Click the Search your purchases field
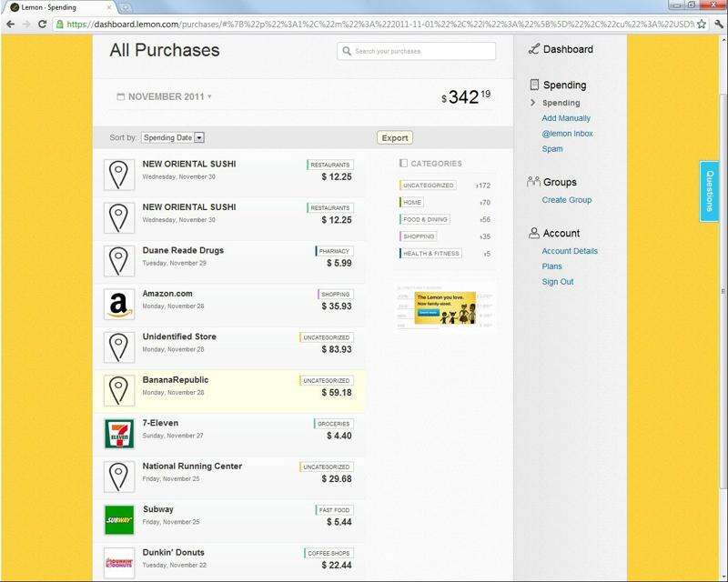Screen dimensions: 728x582 417,51
